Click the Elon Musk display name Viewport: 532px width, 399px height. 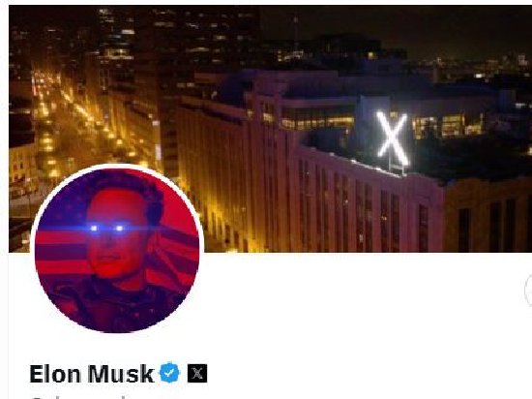click(91, 374)
